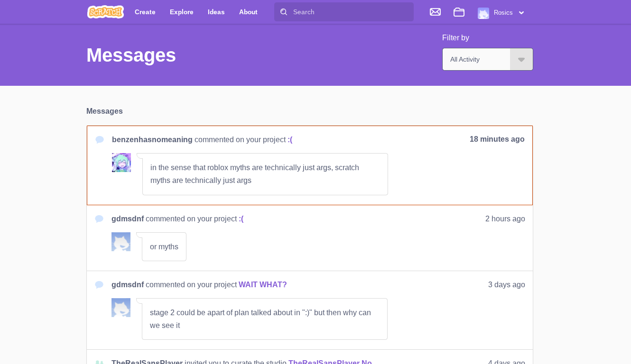Click benzenhasnomeaning's avatar thumbnail next to their comment
This screenshot has width=631, height=364.
coord(121,163)
